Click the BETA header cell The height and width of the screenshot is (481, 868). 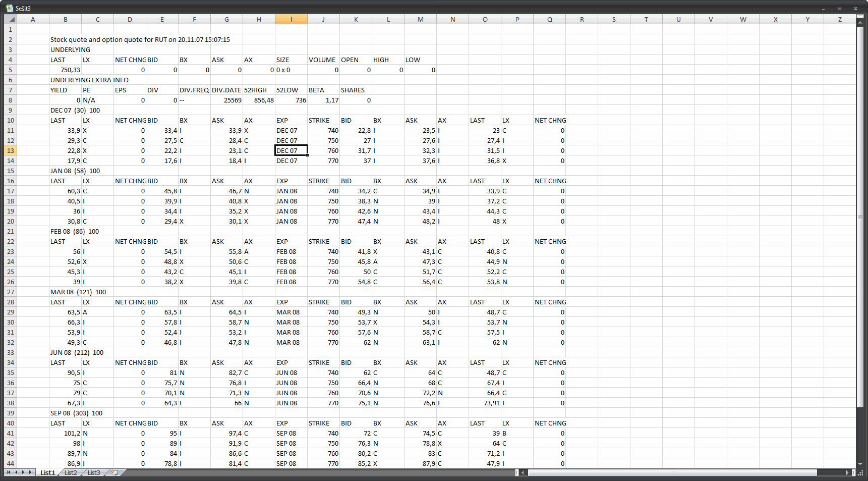324,90
